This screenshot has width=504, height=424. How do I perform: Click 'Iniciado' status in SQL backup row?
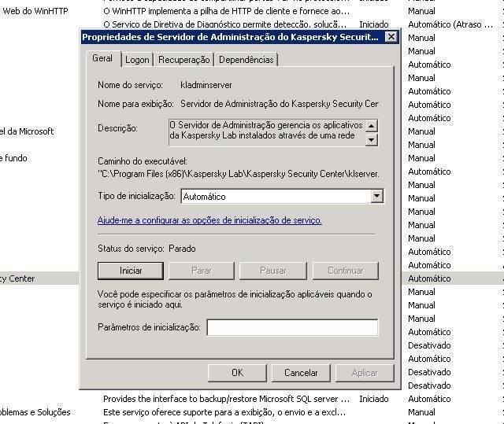[x=374, y=399]
